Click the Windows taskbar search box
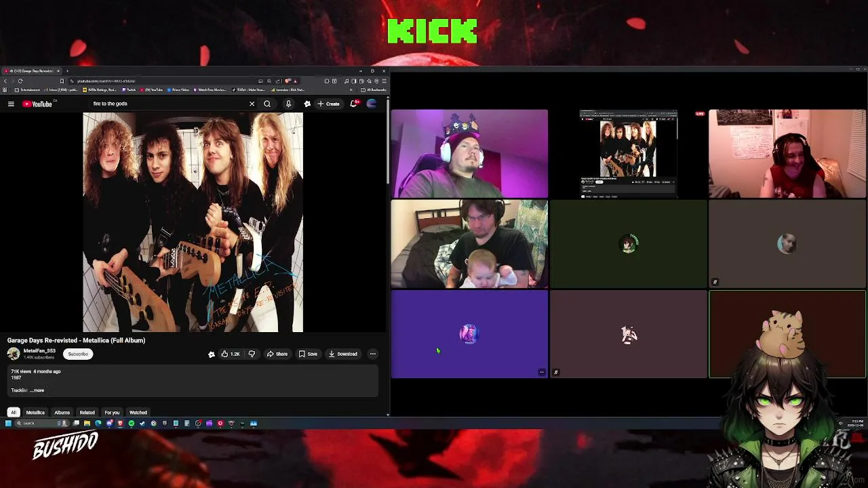 tap(41, 423)
